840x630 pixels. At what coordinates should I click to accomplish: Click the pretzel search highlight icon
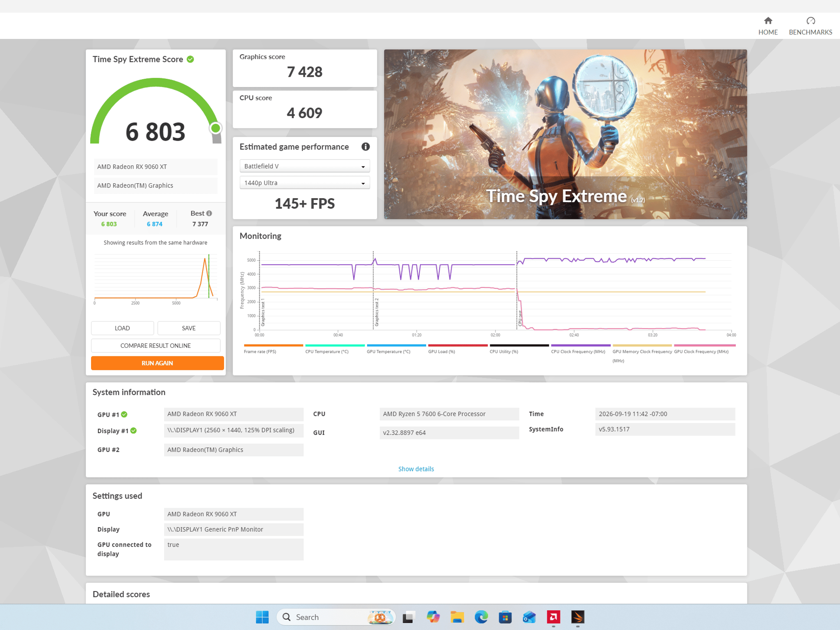pos(380,617)
